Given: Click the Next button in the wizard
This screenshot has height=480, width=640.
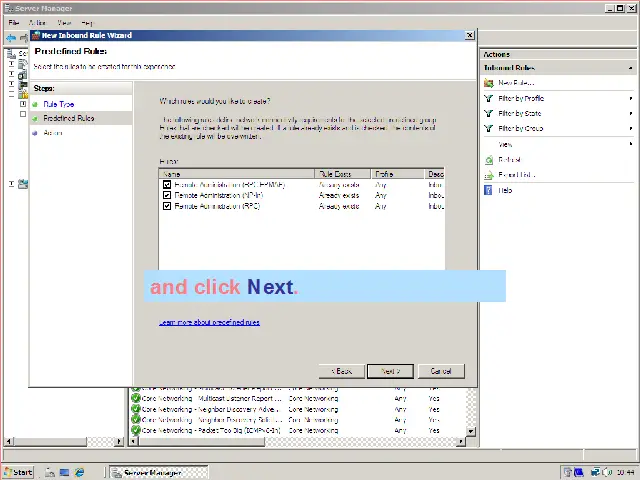Looking at the screenshot, I should tap(390, 371).
